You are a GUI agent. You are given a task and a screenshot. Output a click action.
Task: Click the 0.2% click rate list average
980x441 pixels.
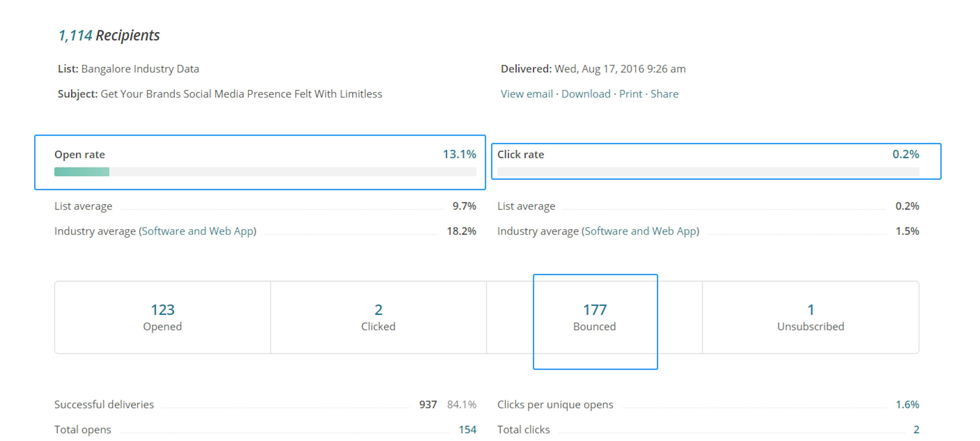click(907, 206)
